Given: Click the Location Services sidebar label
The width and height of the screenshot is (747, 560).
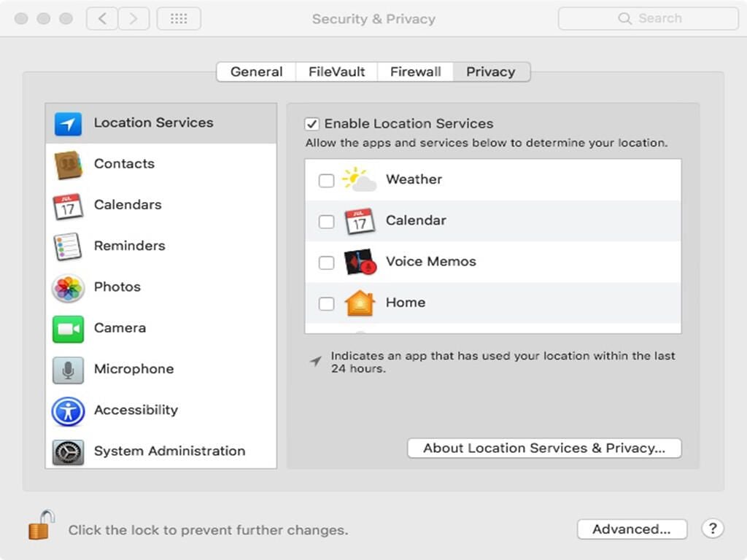Looking at the screenshot, I should pos(153,122).
